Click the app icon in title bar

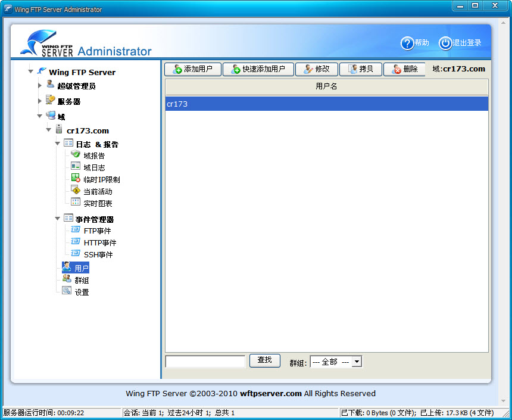8,9
